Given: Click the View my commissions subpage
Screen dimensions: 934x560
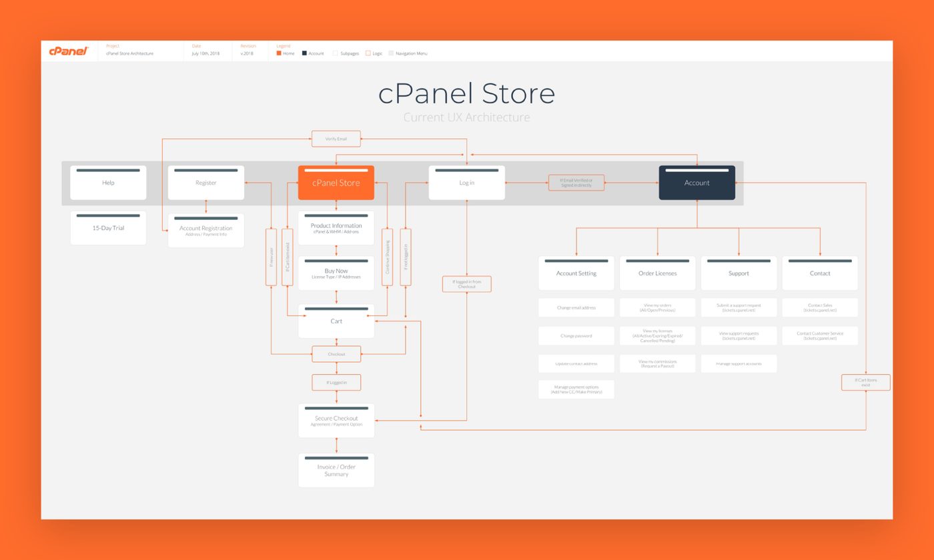Looking at the screenshot, I should [x=658, y=364].
